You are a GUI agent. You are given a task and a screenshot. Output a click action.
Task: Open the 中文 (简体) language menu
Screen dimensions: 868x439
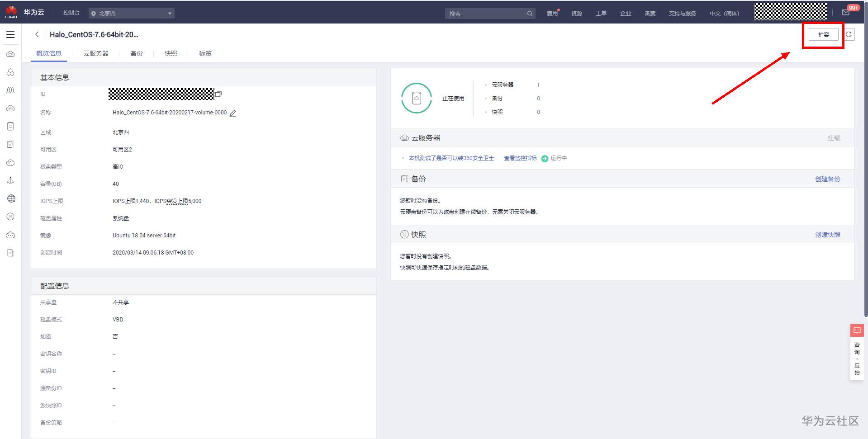tap(724, 14)
